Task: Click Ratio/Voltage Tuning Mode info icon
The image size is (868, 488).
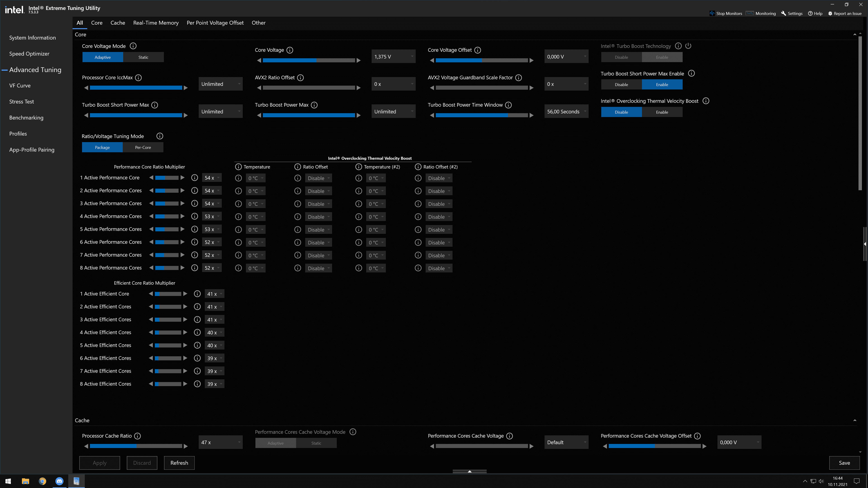Action: (x=160, y=136)
